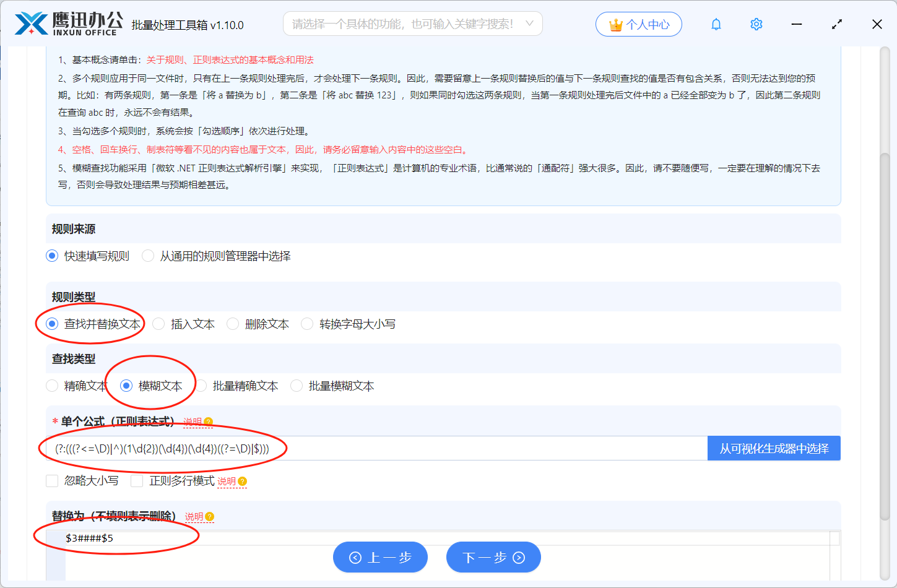Click the help icon beside 替换为 说明
Image resolution: width=897 pixels, height=588 pixels.
(210, 517)
